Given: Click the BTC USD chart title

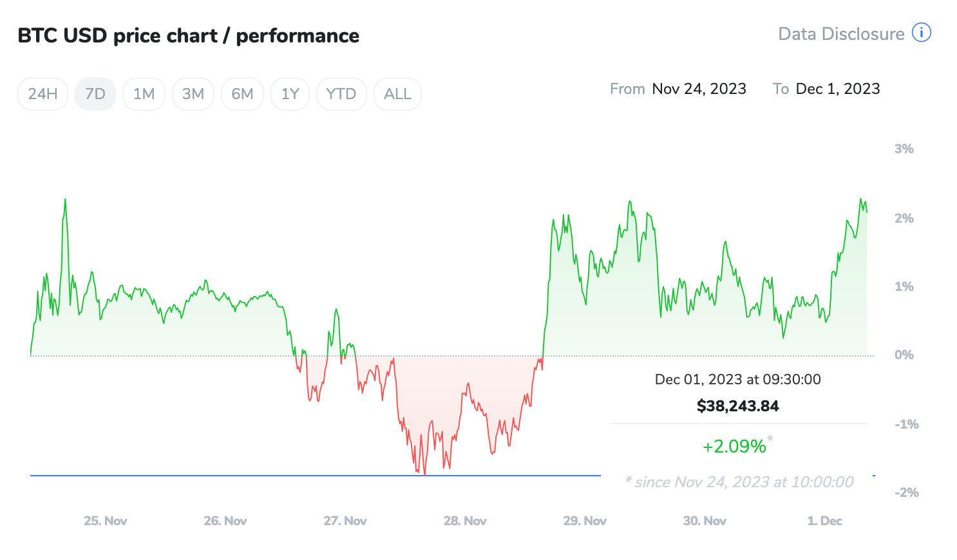Looking at the screenshot, I should pos(188,35).
